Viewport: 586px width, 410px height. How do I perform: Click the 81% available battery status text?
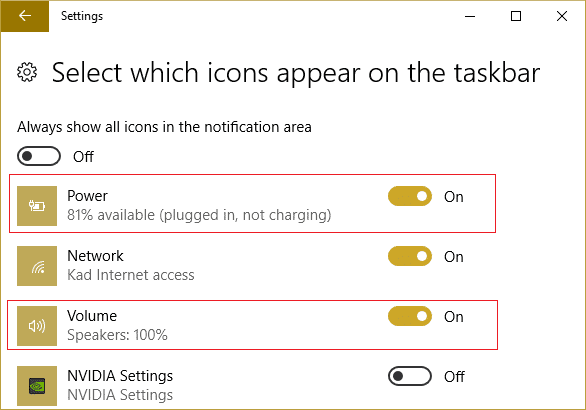point(199,215)
